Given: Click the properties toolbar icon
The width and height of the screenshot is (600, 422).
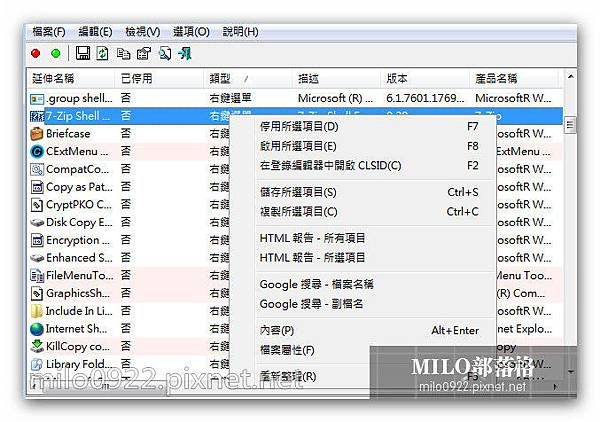Looking at the screenshot, I should (144, 53).
